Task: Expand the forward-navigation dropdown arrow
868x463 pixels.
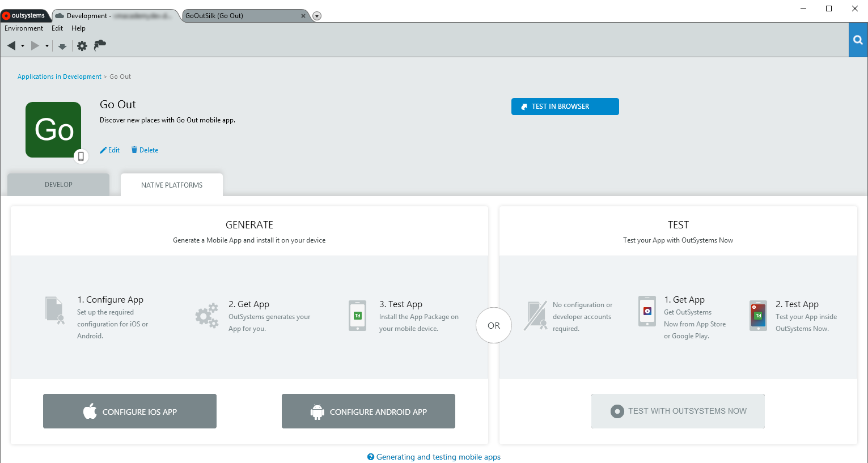Action: pyautogui.click(x=45, y=46)
